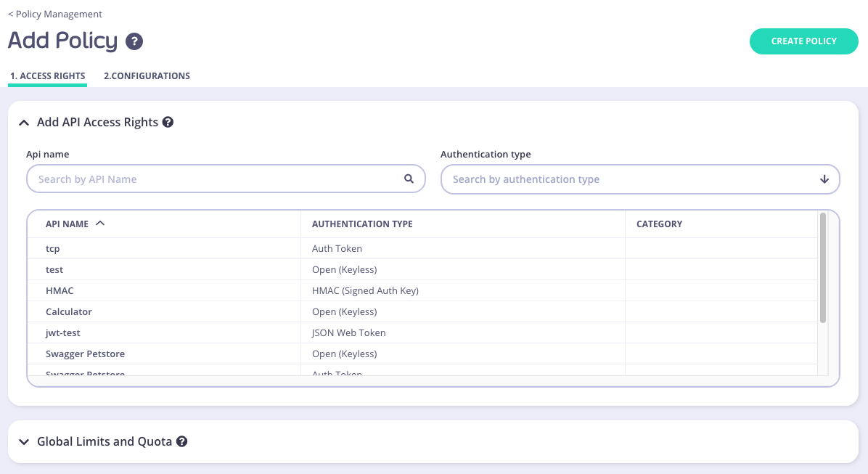Select the 1. ACCESS RIGHTS tab
Screen dimensions: 868x474
47,75
